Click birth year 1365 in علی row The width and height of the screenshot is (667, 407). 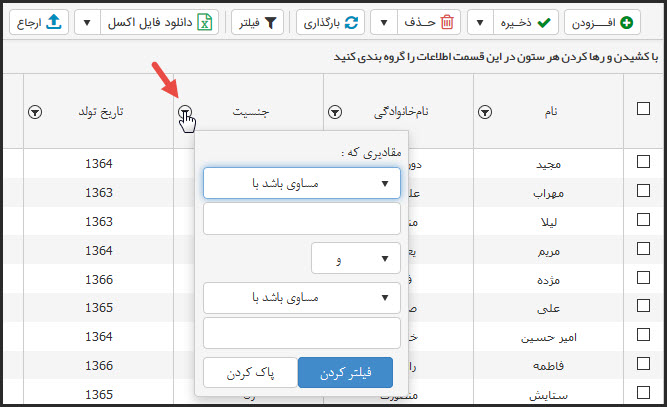(x=99, y=307)
